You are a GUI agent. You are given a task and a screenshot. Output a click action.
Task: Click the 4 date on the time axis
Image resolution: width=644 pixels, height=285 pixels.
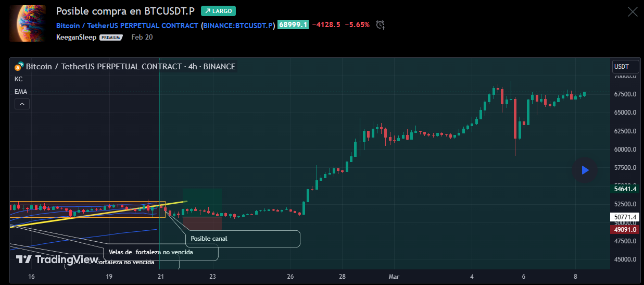click(472, 277)
